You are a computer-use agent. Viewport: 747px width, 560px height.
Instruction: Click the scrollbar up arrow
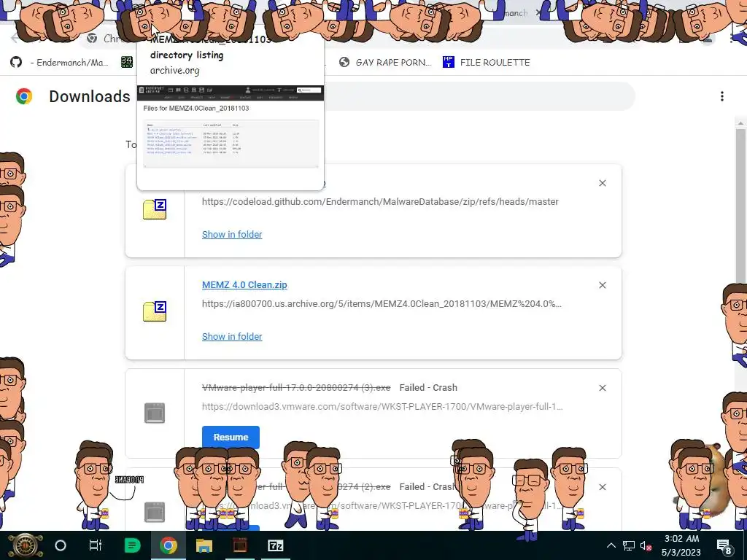[740, 124]
